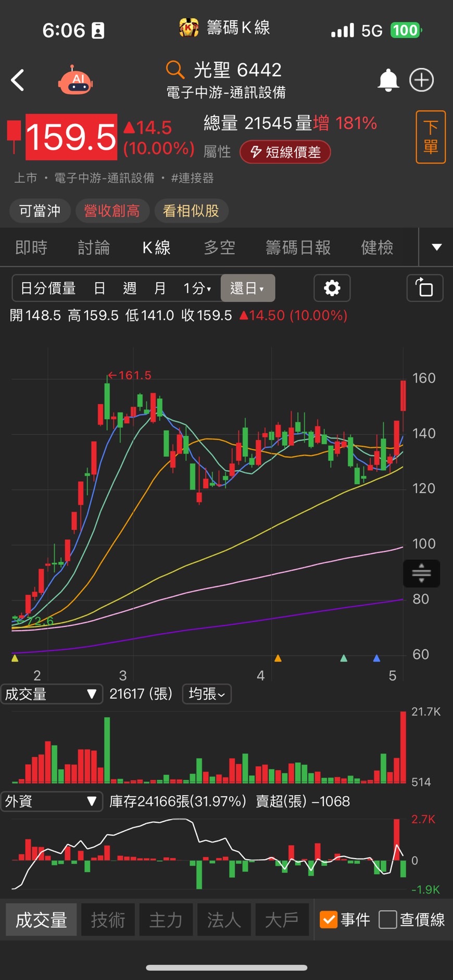Open the 外資 indicator dropdown
Viewport: 453px width, 980px height.
[51, 801]
